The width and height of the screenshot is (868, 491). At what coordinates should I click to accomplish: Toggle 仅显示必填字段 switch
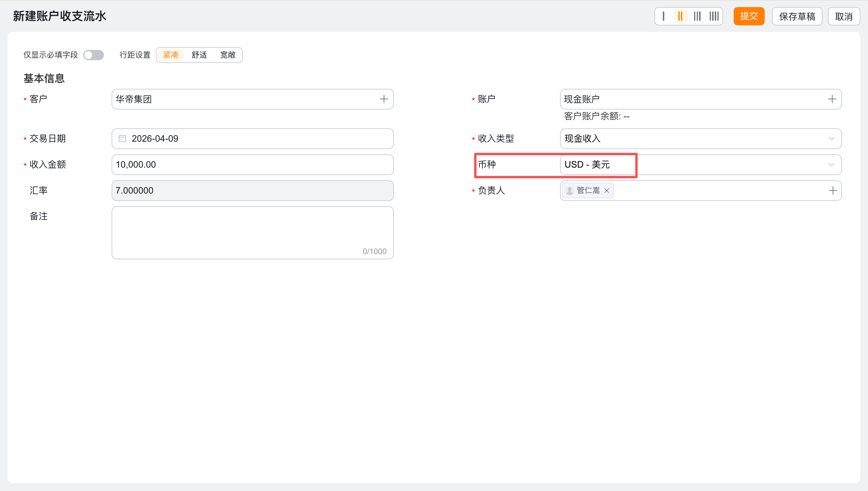94,55
